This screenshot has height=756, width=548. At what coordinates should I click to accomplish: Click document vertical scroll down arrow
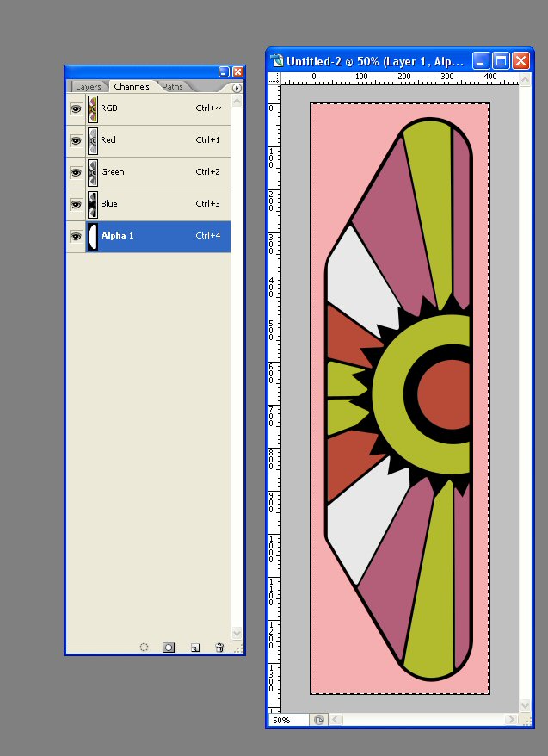(525, 705)
